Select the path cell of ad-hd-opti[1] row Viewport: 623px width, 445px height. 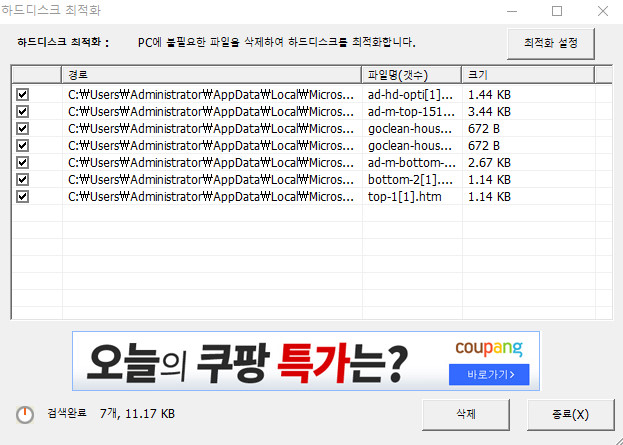[x=211, y=95]
